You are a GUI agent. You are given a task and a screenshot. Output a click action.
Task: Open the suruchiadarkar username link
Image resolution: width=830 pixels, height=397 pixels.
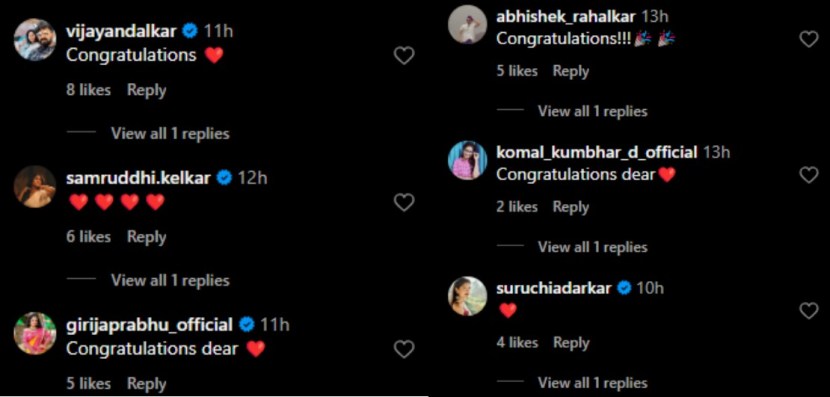coord(554,288)
